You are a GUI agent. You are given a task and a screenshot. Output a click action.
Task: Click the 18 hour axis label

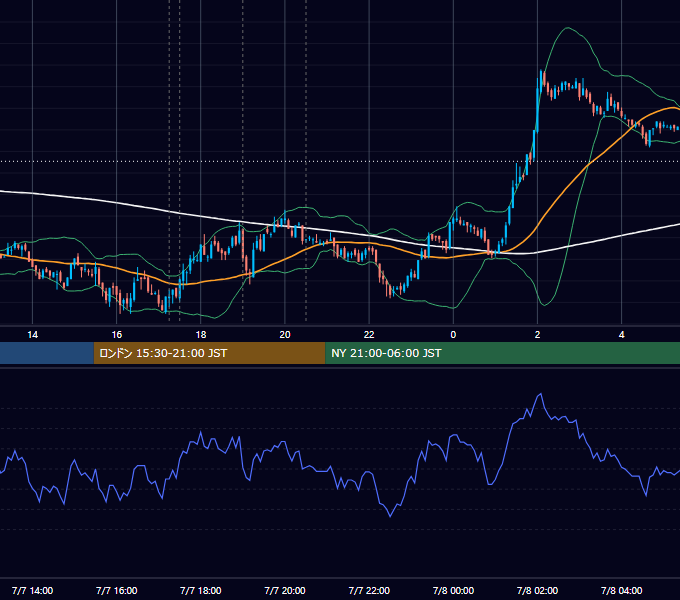(x=201, y=335)
